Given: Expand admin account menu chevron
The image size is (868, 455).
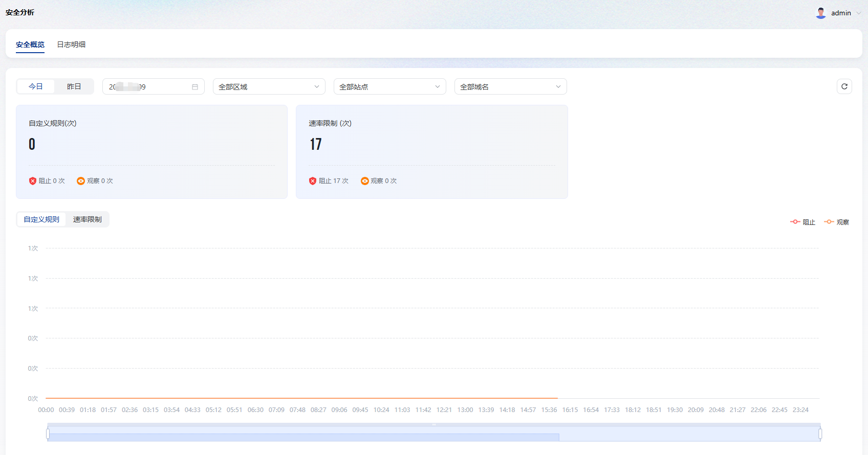Looking at the screenshot, I should (858, 13).
